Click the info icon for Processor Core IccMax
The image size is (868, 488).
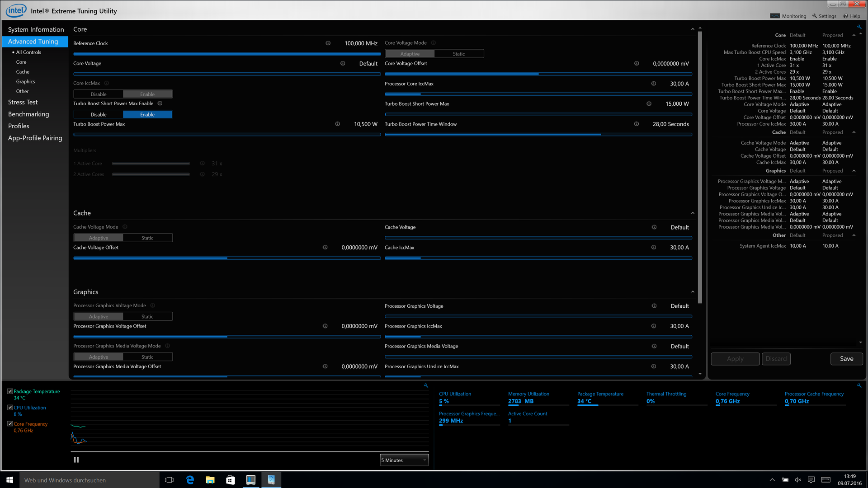tap(653, 84)
